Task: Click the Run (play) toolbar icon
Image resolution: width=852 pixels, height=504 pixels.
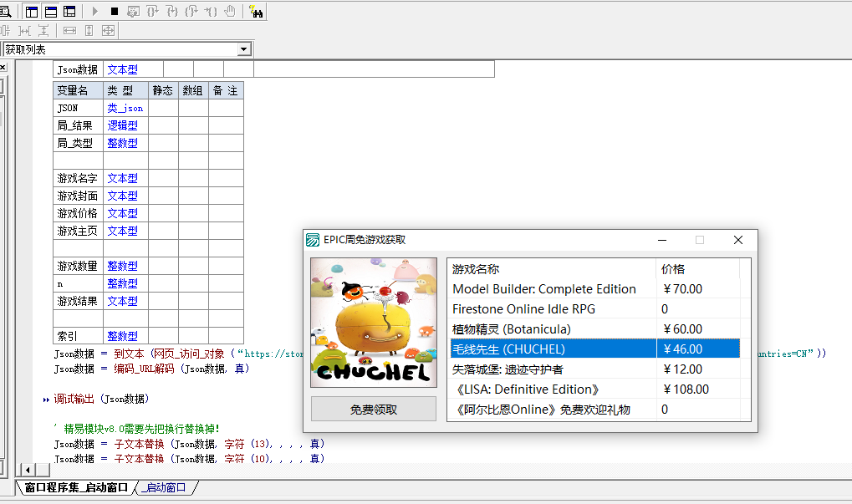Action: [x=95, y=11]
